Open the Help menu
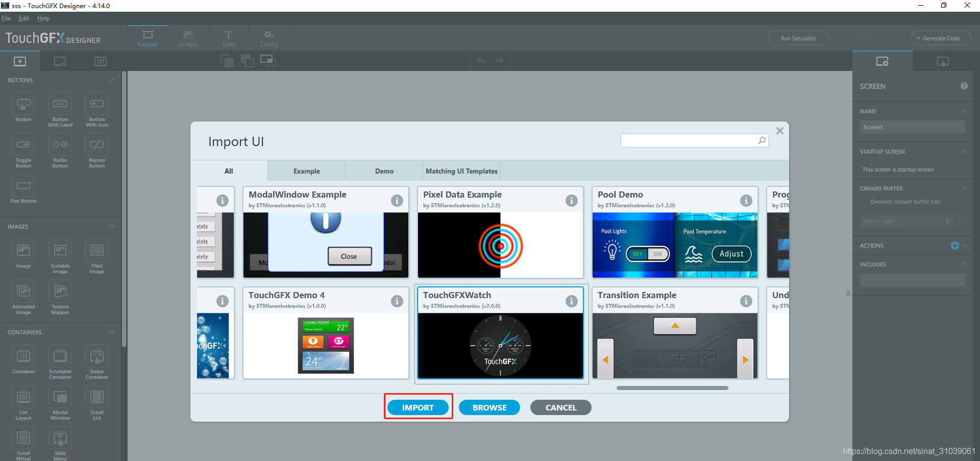 click(43, 18)
